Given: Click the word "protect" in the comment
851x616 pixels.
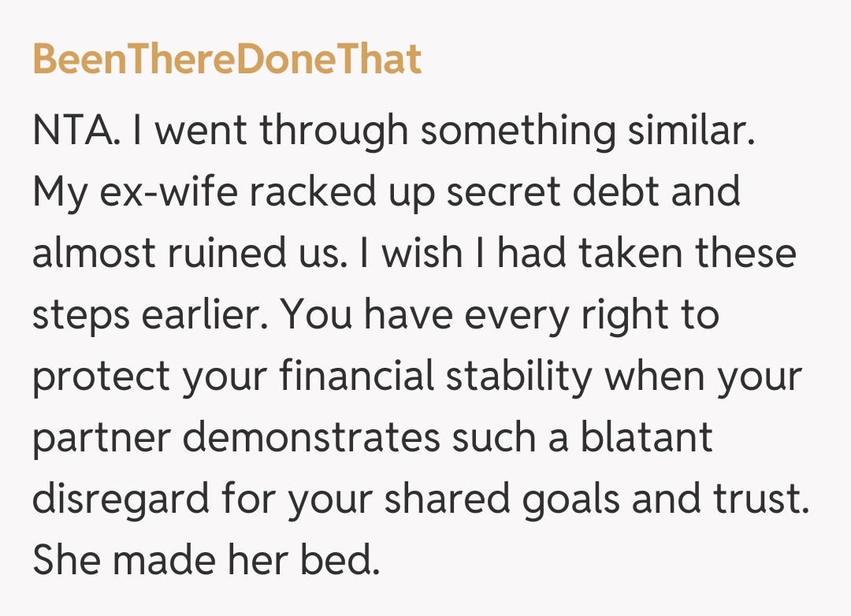Looking at the screenshot, I should [101, 377].
